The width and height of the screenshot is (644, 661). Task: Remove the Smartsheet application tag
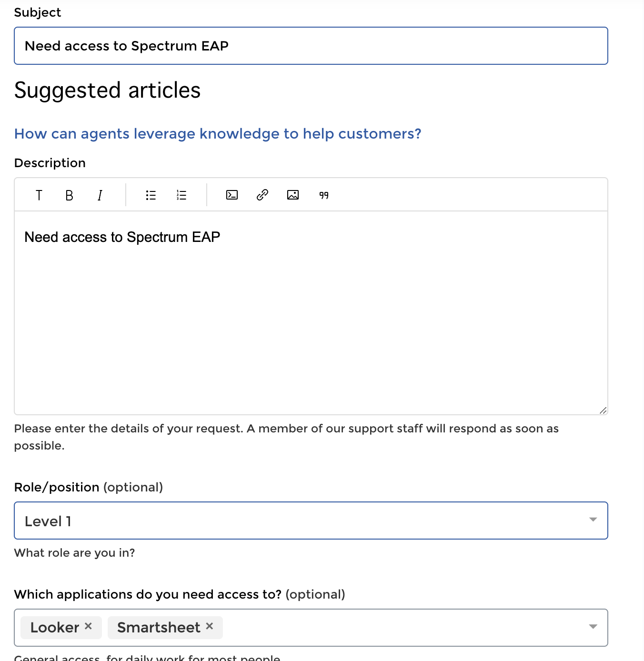point(210,626)
